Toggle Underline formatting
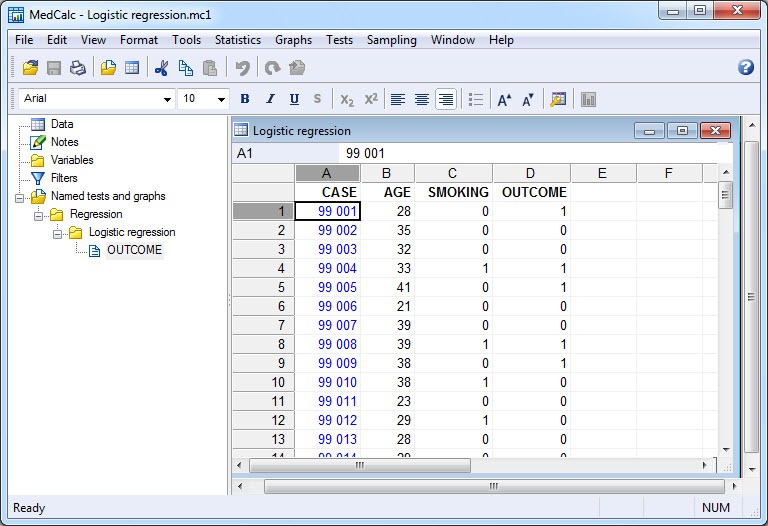Image resolution: width=768 pixels, height=526 pixels. pyautogui.click(x=294, y=99)
